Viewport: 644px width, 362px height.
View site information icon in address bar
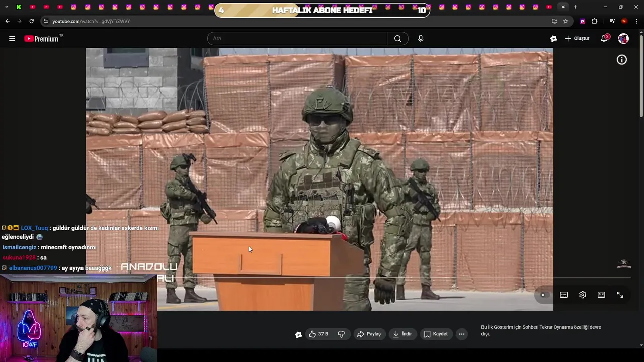(x=46, y=21)
